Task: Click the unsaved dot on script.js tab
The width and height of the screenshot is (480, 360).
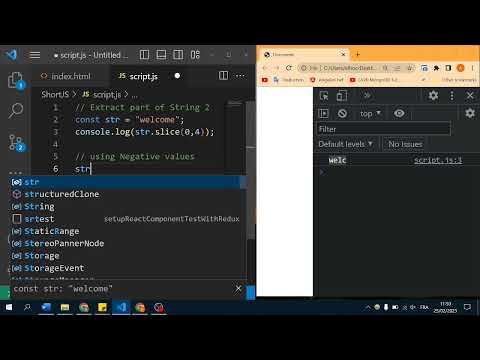Action: [177, 76]
